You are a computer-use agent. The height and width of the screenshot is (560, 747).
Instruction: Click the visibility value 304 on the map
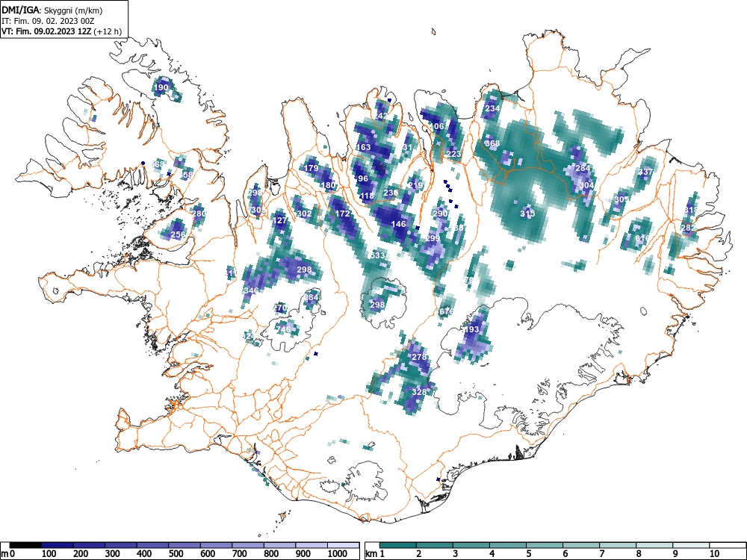coord(586,186)
